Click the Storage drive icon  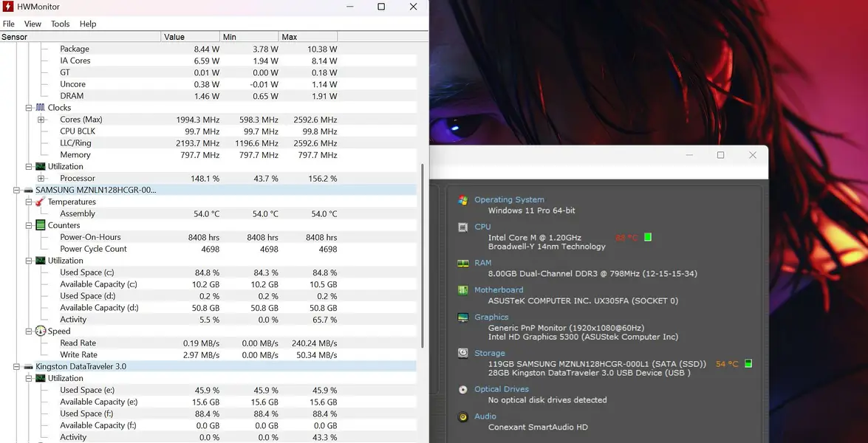click(x=462, y=354)
